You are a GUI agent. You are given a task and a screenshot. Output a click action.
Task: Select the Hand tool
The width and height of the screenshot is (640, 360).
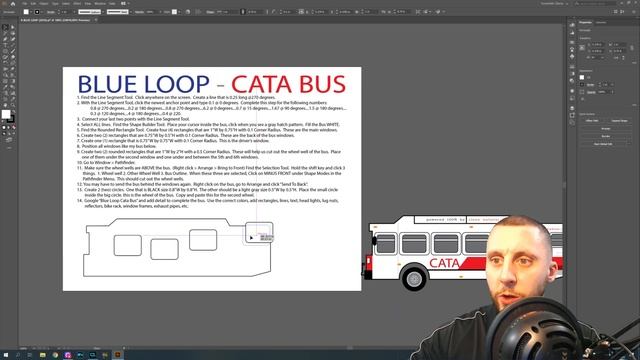coord(5,105)
